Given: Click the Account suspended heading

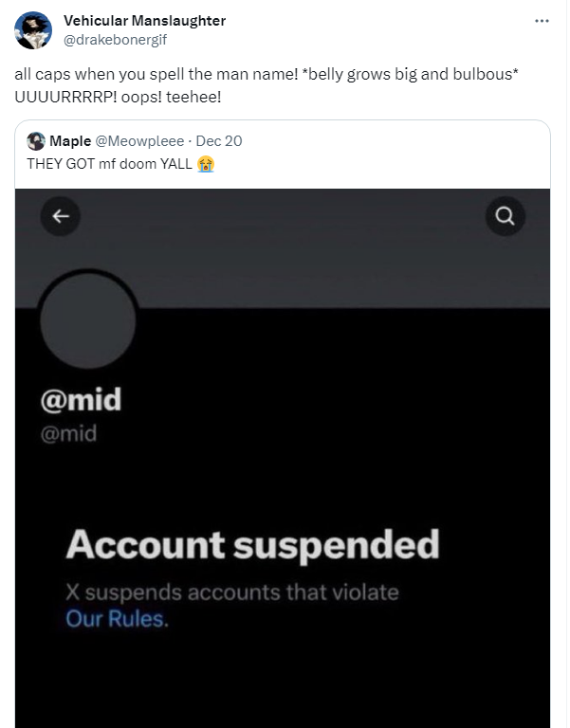Looking at the screenshot, I should point(253,545).
